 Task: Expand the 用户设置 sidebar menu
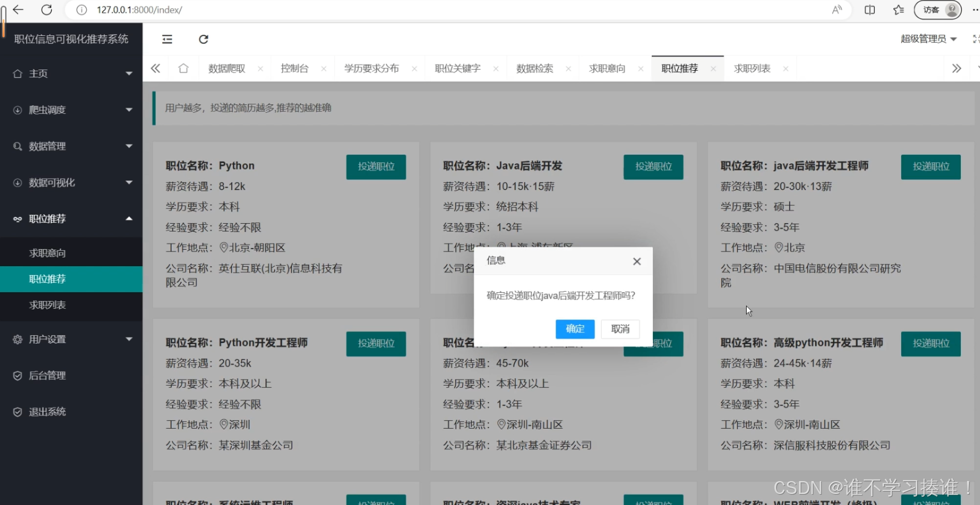(x=71, y=339)
